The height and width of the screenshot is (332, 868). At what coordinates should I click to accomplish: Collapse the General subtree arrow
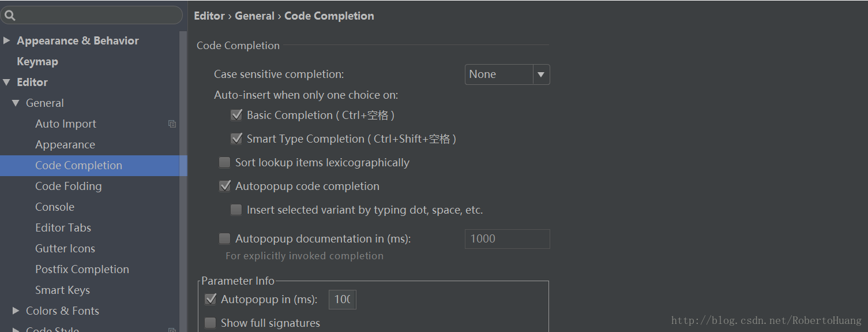pyautogui.click(x=16, y=103)
